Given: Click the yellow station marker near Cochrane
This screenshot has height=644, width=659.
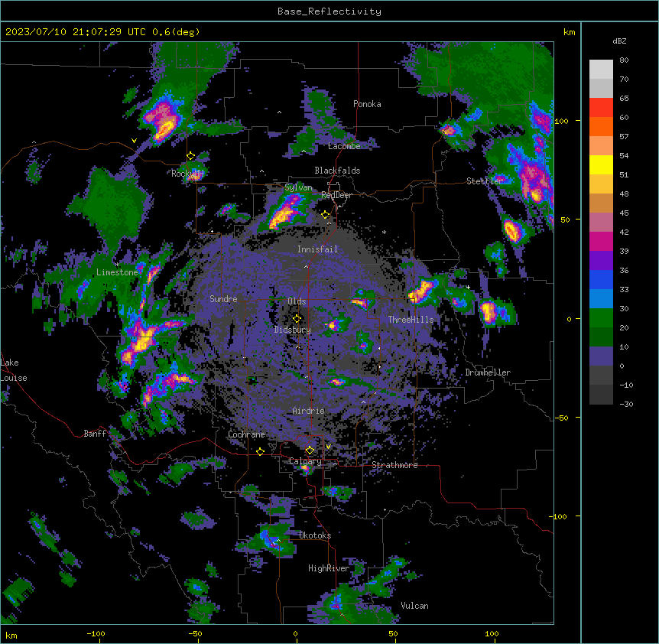Looking at the screenshot, I should [260, 451].
